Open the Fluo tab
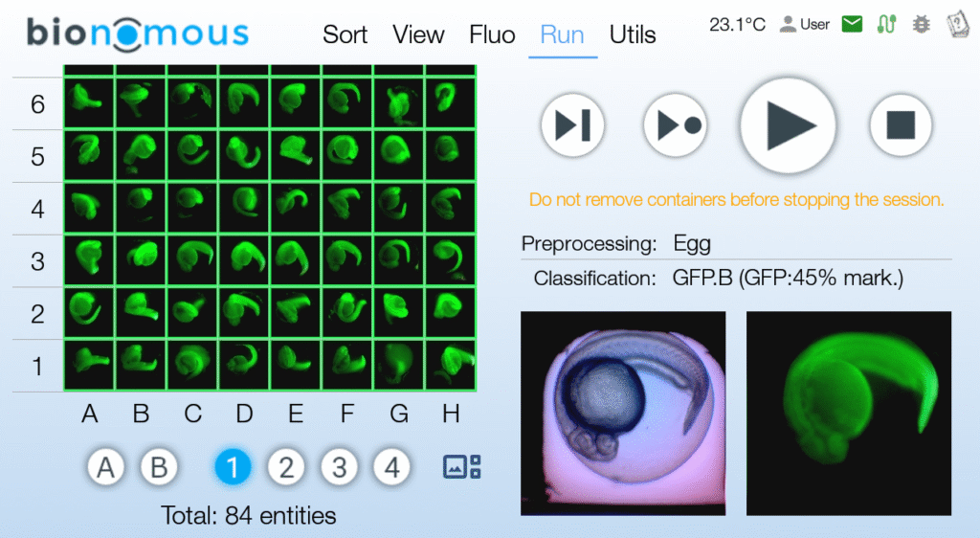Image resolution: width=980 pixels, height=538 pixels. [492, 35]
